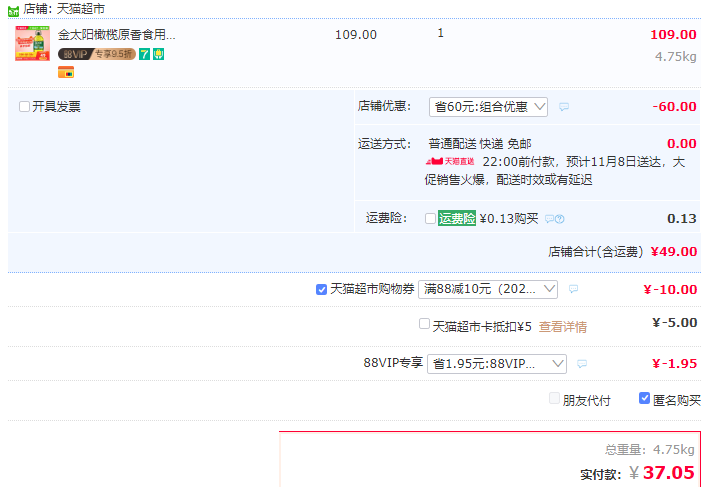The image size is (703, 487).
Task: Open the 满88减10元 coupon dropdown
Action: pyautogui.click(x=488, y=289)
